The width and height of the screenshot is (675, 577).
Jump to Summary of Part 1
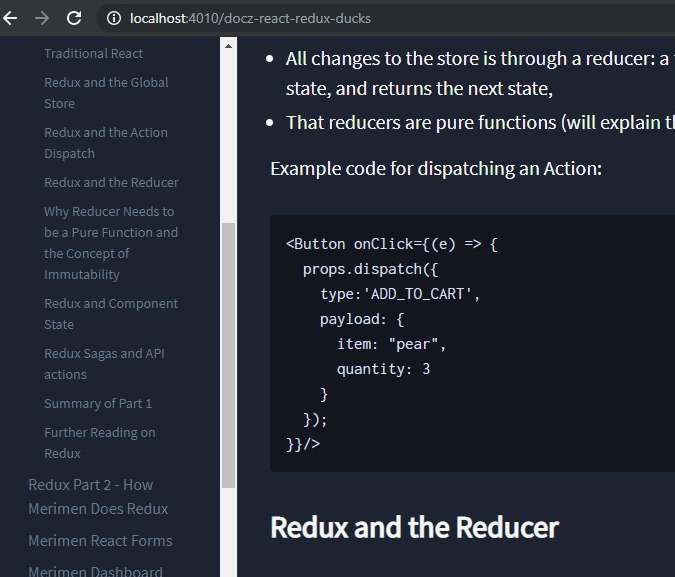[98, 403]
